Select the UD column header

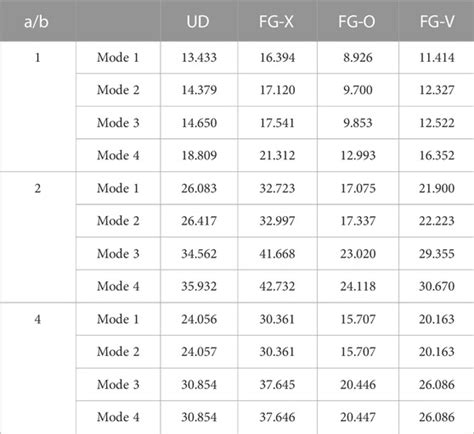[198, 22]
